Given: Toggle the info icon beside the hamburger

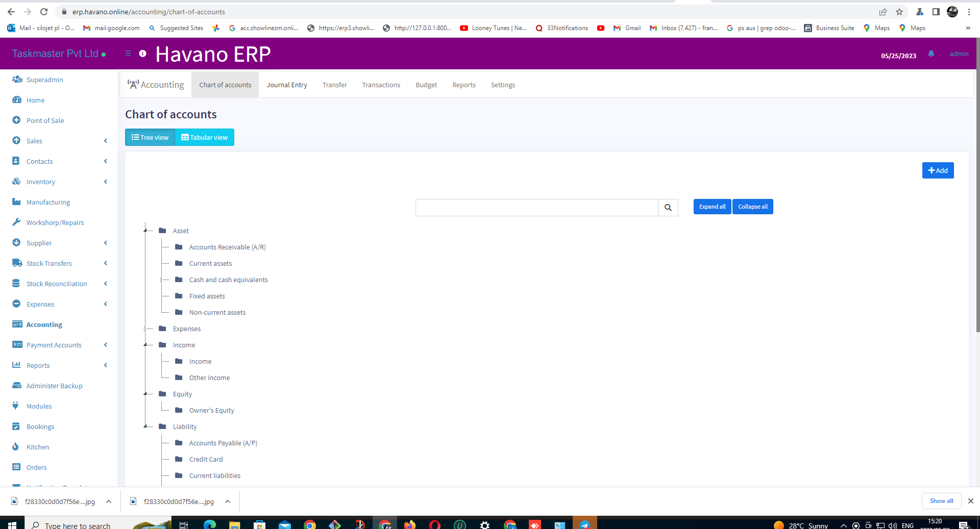Looking at the screenshot, I should tap(142, 54).
